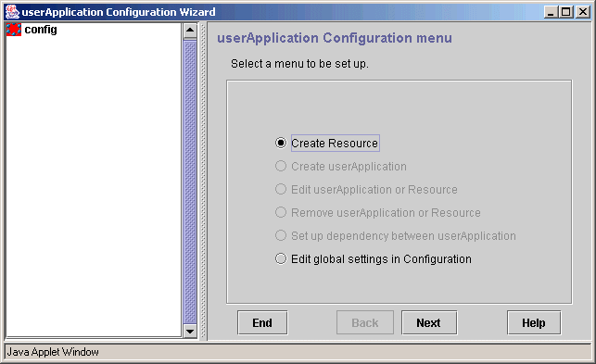Click the disabled Back button

point(365,323)
